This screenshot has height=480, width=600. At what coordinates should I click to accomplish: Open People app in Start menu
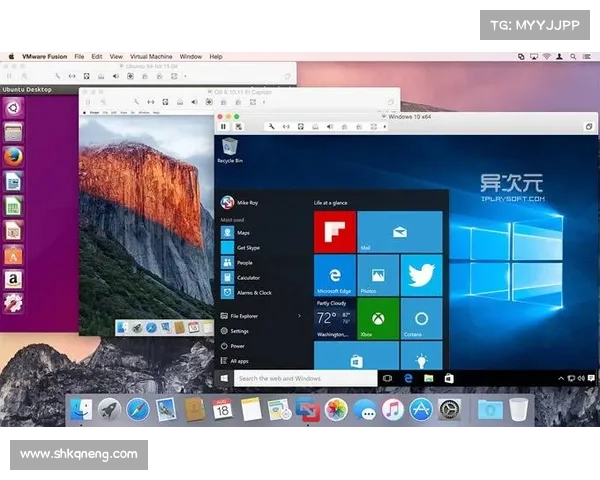coord(237,263)
